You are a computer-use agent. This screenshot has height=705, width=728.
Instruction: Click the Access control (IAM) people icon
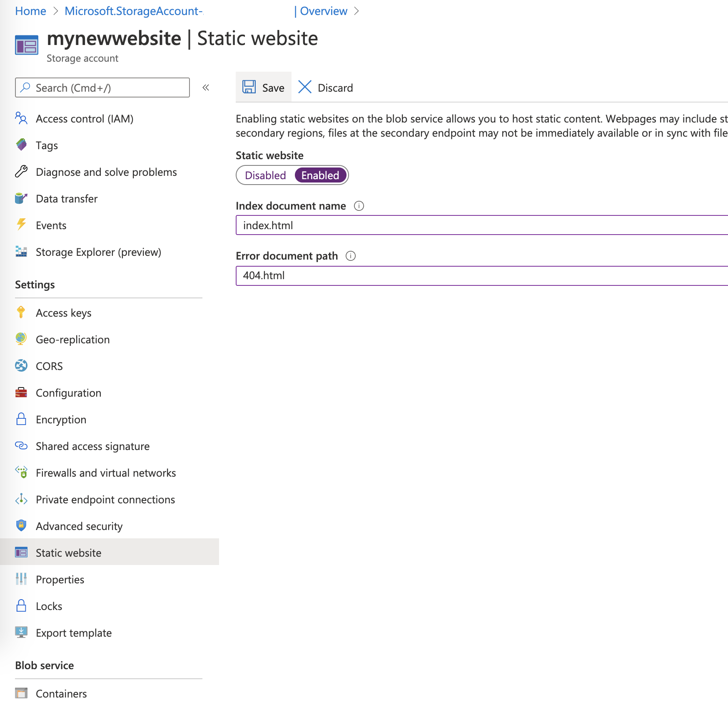[21, 118]
